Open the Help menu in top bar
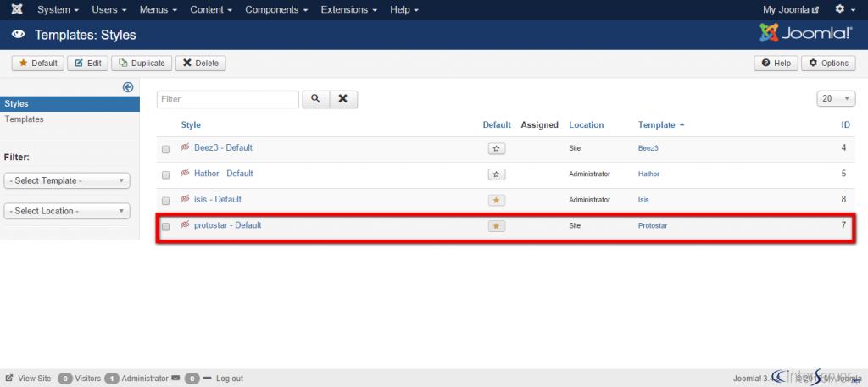 pos(404,10)
